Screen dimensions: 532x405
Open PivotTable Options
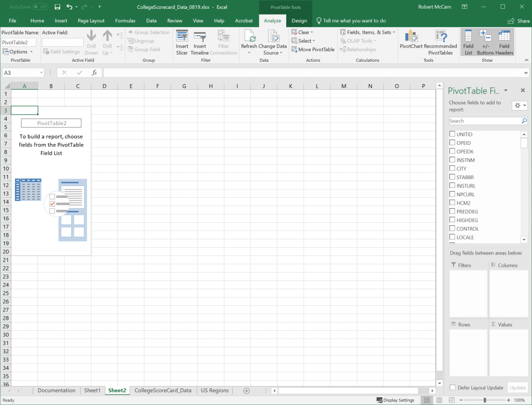click(x=17, y=52)
